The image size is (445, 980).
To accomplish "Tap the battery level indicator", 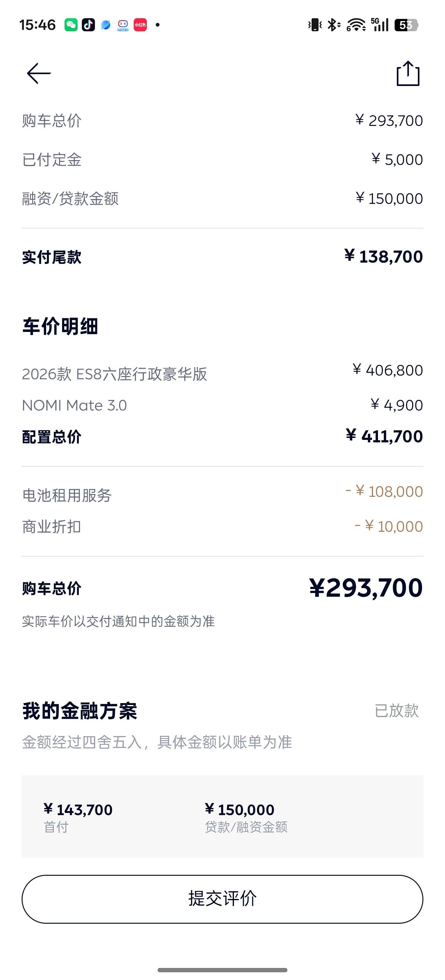I will 406,25.
